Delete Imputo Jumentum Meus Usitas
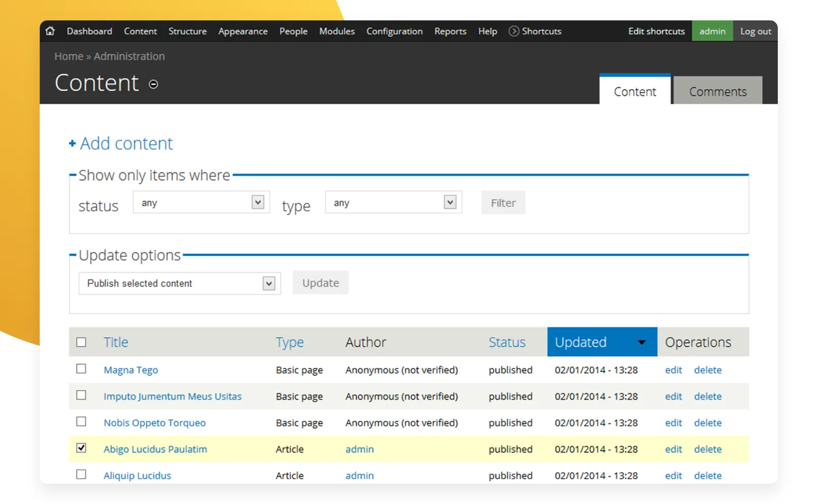Image resolution: width=817 pixels, height=504 pixels. [708, 397]
